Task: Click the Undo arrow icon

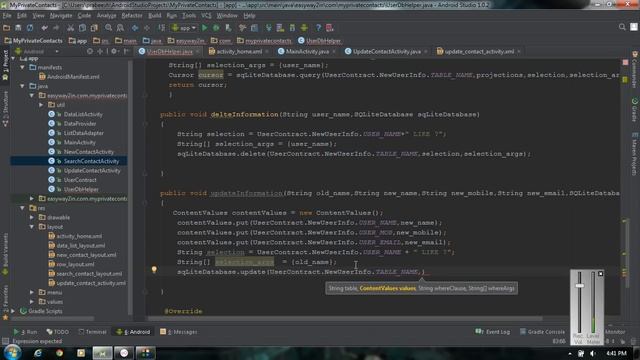Action: click(x=44, y=28)
